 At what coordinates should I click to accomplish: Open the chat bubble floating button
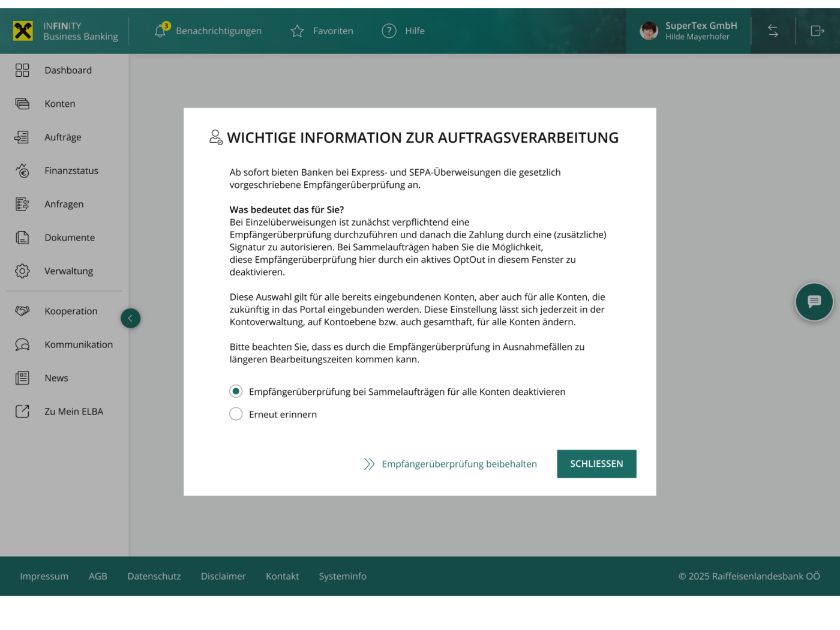(814, 302)
